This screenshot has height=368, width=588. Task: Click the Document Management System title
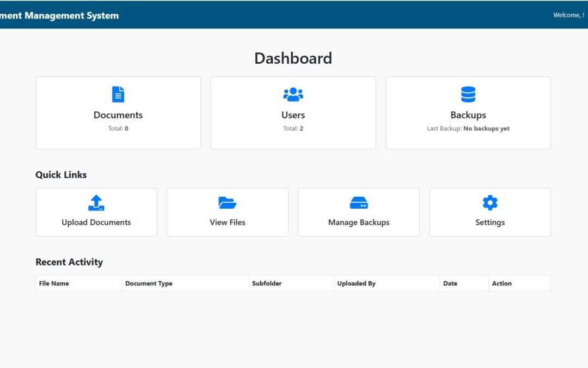59,15
